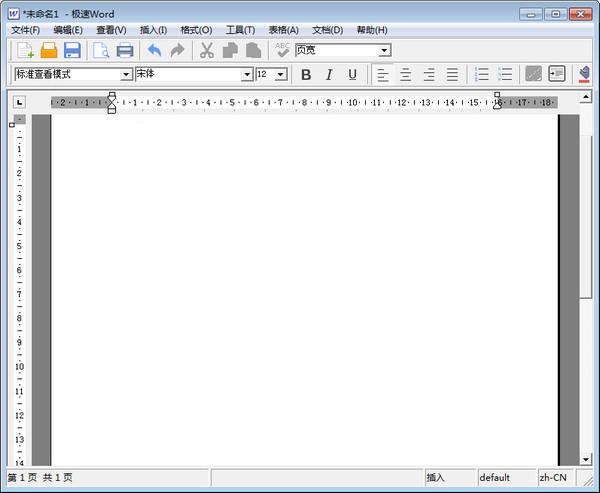Viewport: 600px width, 493px height.
Task: Expand the 页宽 zoom dropdown
Action: [384, 50]
